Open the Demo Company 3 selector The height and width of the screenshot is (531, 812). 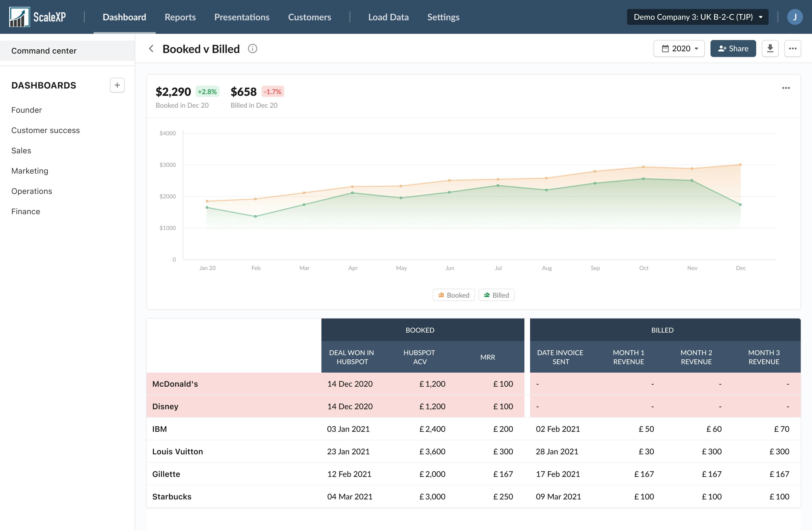tap(697, 16)
